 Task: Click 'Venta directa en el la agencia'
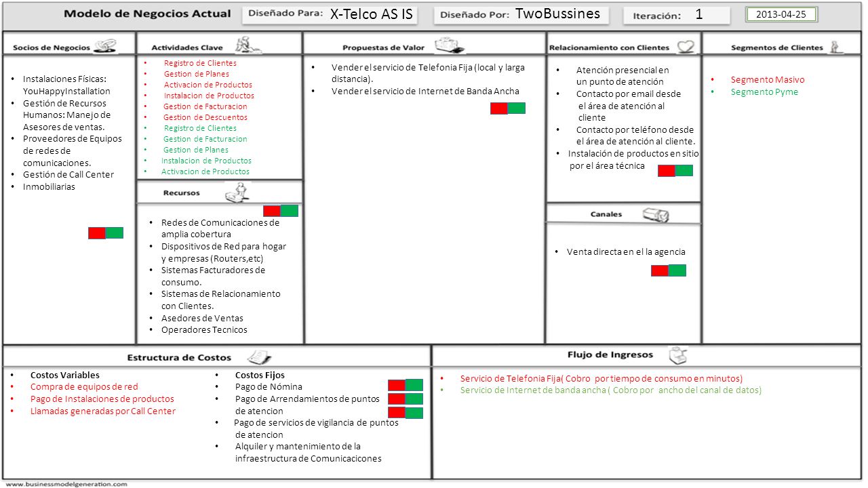626,252
